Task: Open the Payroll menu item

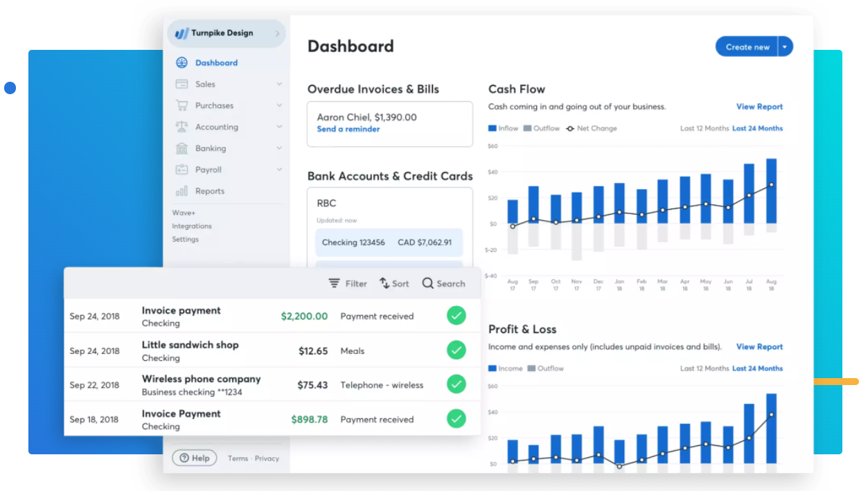Action: pyautogui.click(x=209, y=170)
